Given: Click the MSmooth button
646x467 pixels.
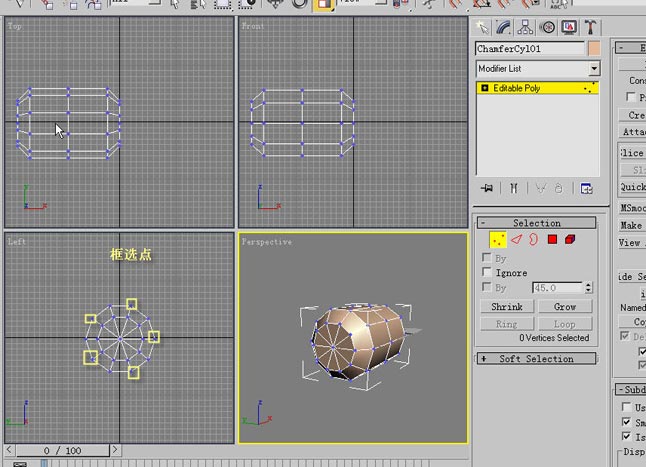Looking at the screenshot, I should (x=633, y=208).
